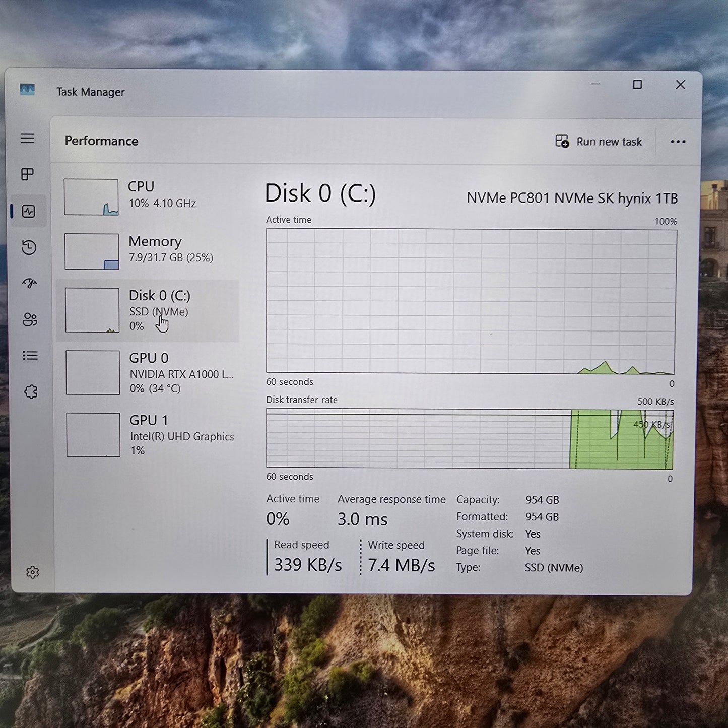728x728 pixels.
Task: Open the Startup apps page
Action: tap(29, 284)
